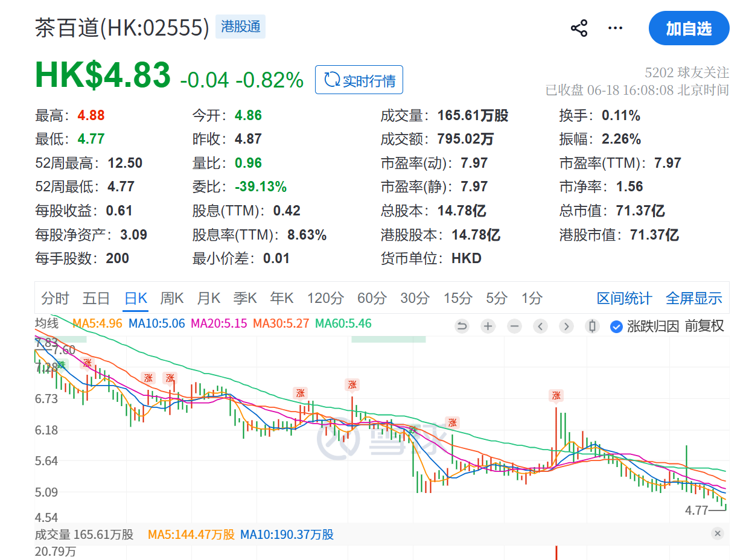
Task: Switch to the 1分 interval tab
Action: point(532,297)
